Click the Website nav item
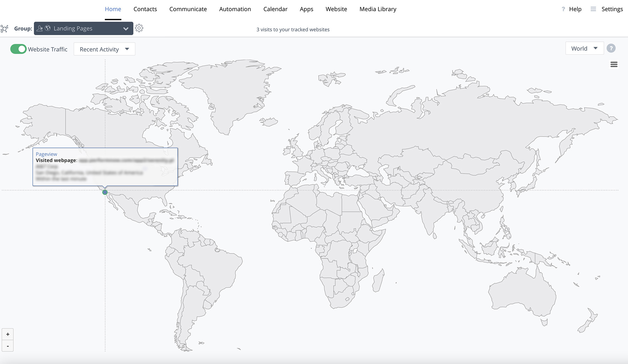 [336, 9]
